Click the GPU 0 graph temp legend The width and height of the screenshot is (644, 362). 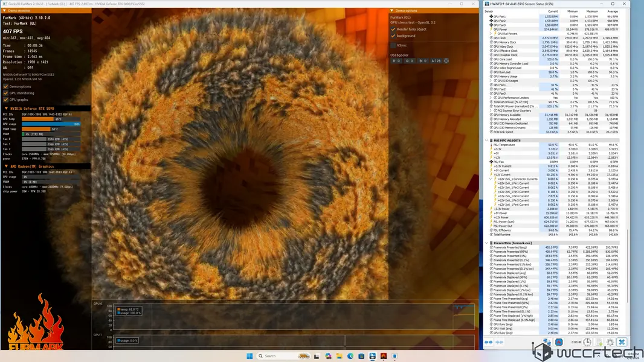coord(129,309)
